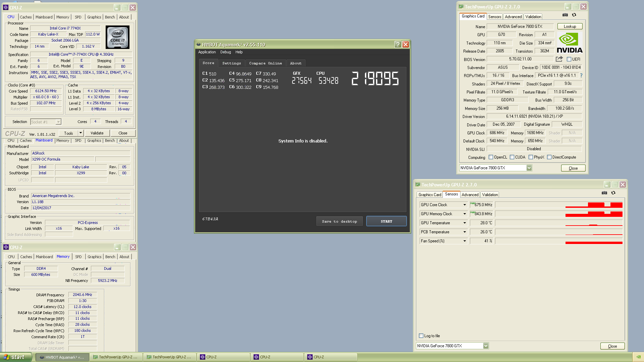The height and width of the screenshot is (362, 644).
Task: Open GPU selector dropdown in Sensors window
Action: pyautogui.click(x=486, y=346)
